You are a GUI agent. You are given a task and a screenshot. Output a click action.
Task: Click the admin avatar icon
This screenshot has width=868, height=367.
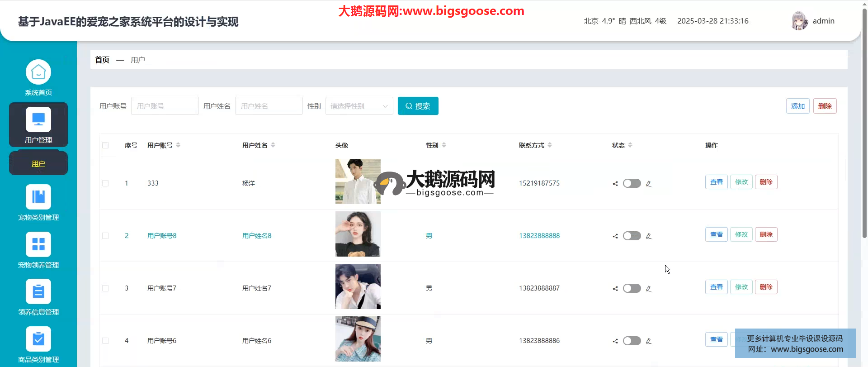799,21
